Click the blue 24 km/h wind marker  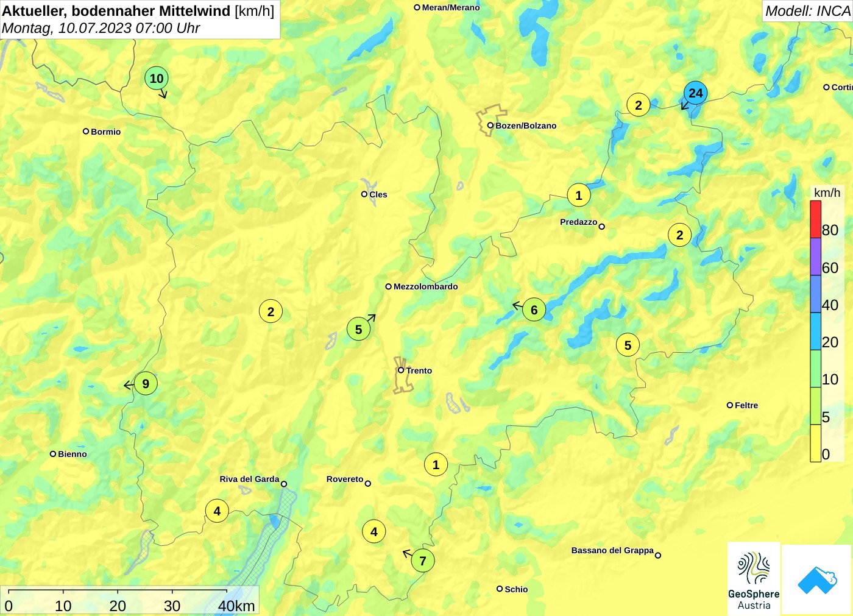(695, 93)
